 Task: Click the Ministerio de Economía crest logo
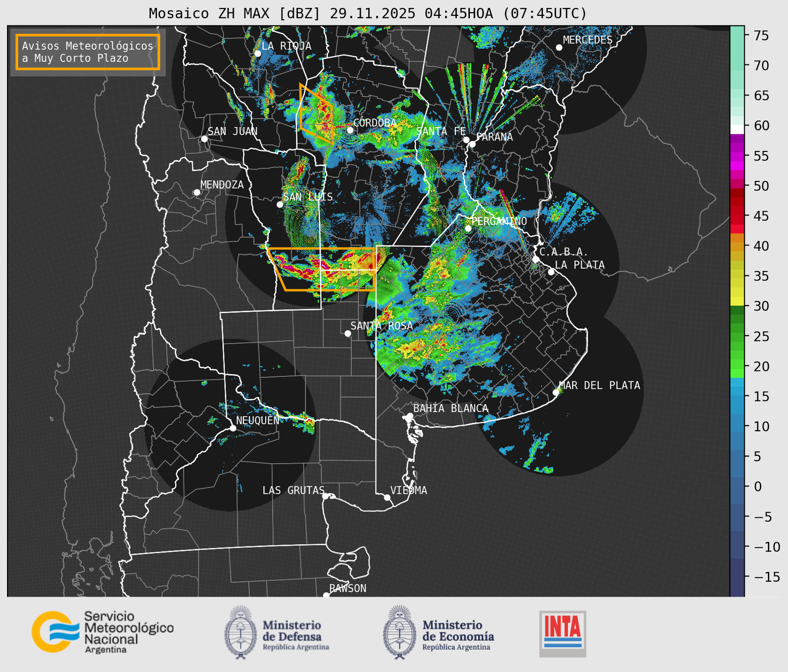click(x=399, y=632)
